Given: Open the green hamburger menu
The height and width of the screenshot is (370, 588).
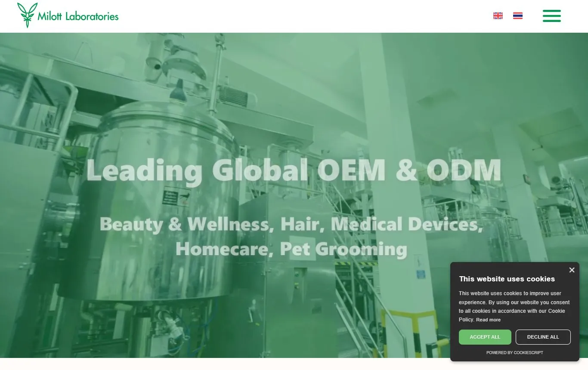Looking at the screenshot, I should (552, 16).
